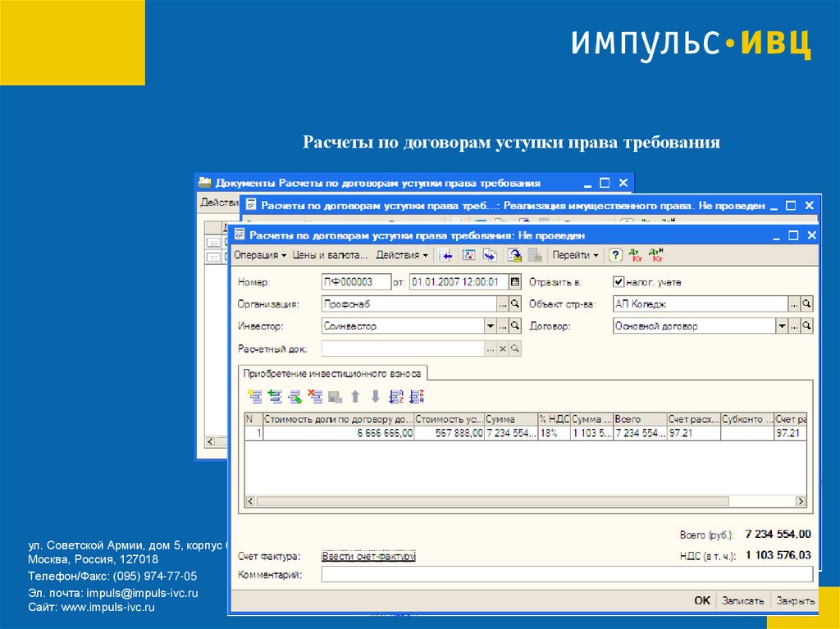The height and width of the screenshot is (629, 840).
Task: Click the refresh document toolbar icon
Action: (x=468, y=256)
